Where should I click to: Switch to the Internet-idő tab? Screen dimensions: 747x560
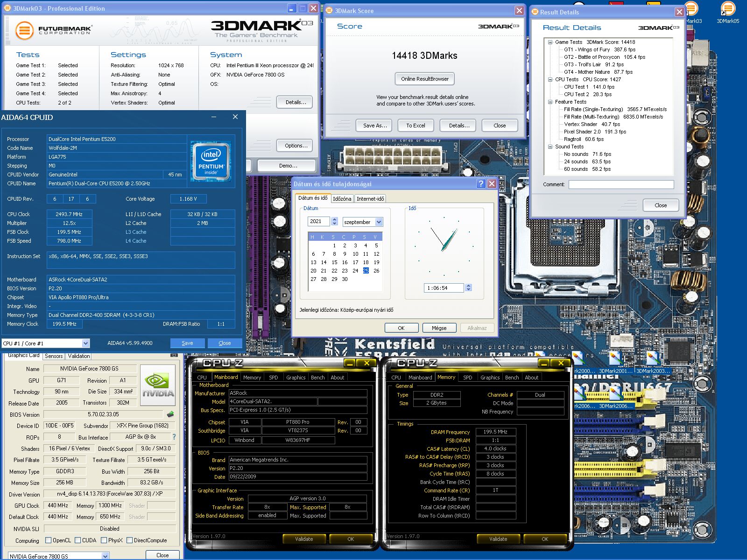[370, 199]
